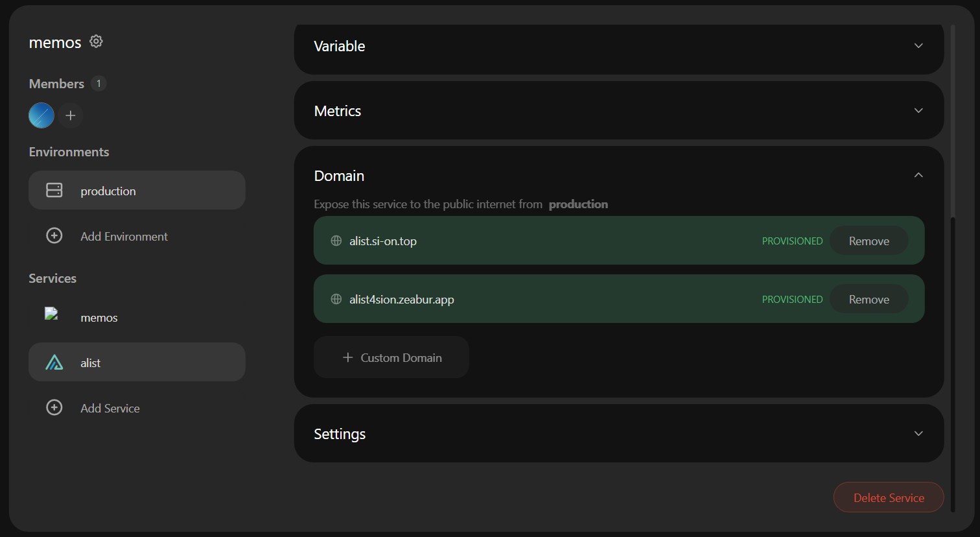This screenshot has height=537, width=980.
Task: Click the Metrics section title
Action: click(338, 111)
